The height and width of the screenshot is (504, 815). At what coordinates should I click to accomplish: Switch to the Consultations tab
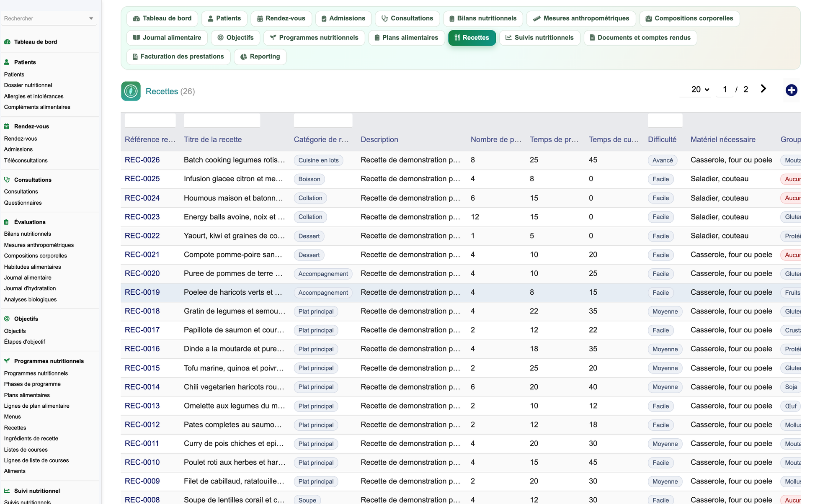coord(407,18)
